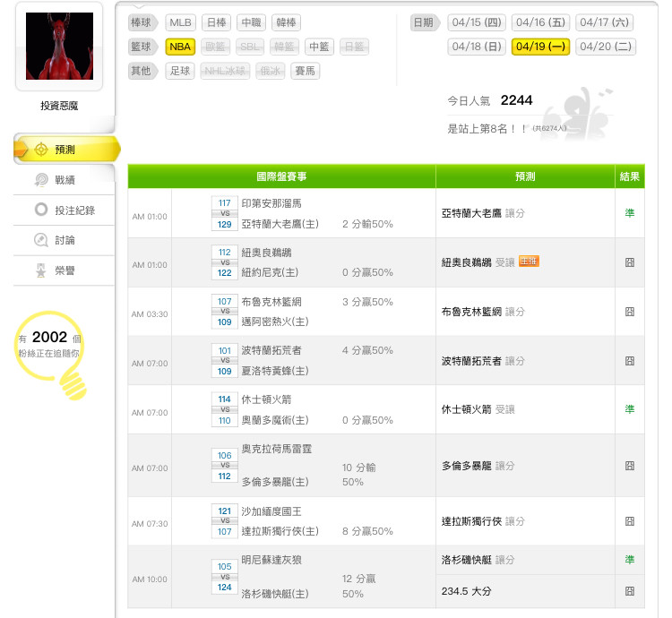The height and width of the screenshot is (618, 672).
Task: Click the 主推 badge in 紐奧良鵜鶘 prediction
Action: tap(529, 262)
